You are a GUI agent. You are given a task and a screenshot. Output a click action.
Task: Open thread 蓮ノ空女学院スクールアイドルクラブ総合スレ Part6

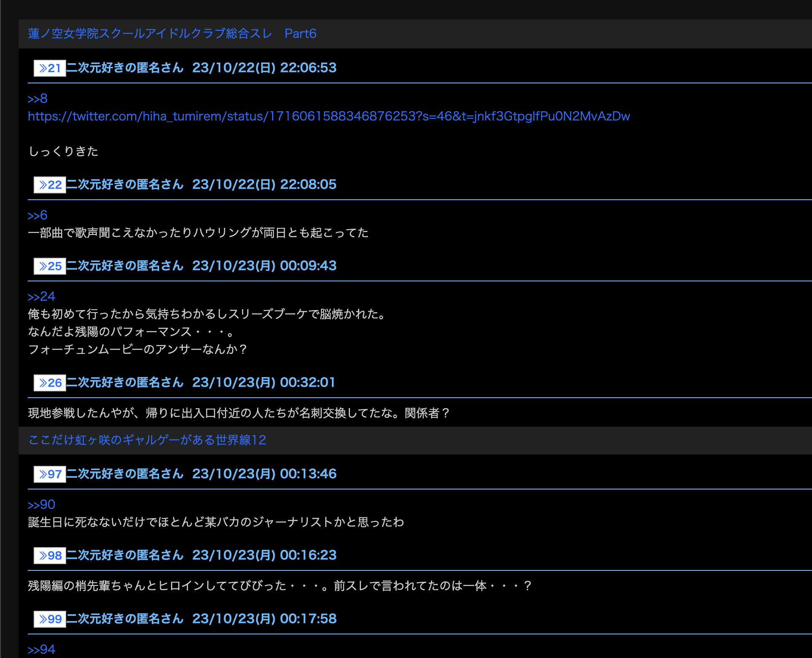tap(172, 34)
